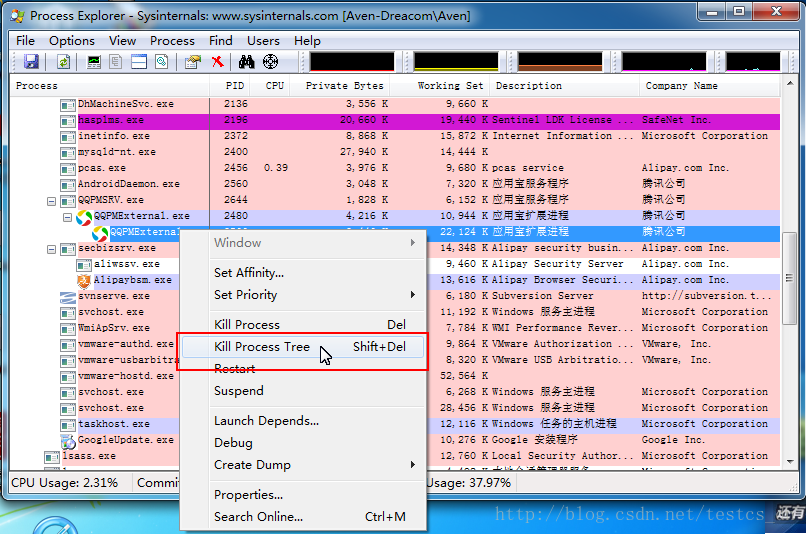
Task: Choose Launch Depends... from context menu
Action: coord(303,421)
